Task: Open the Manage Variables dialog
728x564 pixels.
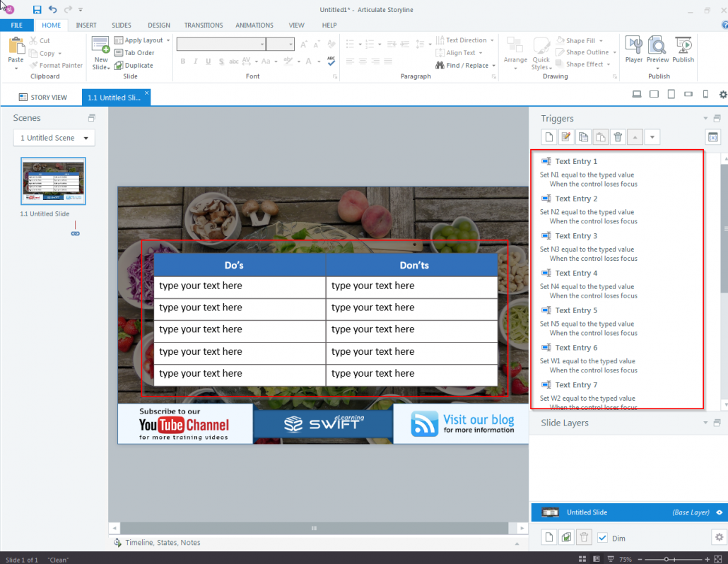Action: pos(713,136)
